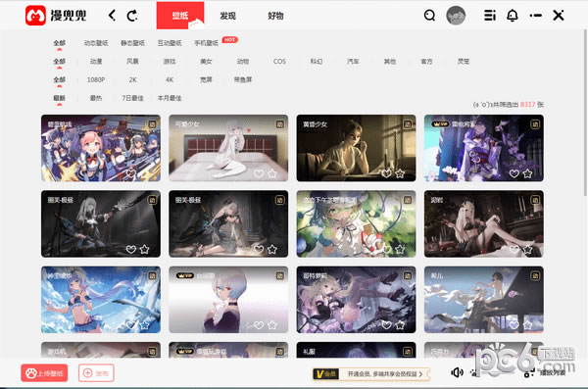The height and width of the screenshot is (389, 588).
Task: Star the 神里绫华 beach wallpaper
Action: click(144, 325)
